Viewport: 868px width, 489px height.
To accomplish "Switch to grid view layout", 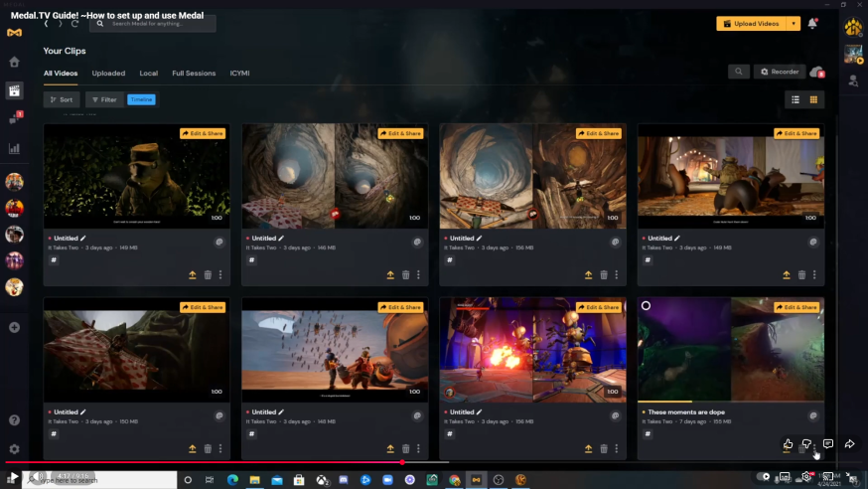I will [813, 99].
